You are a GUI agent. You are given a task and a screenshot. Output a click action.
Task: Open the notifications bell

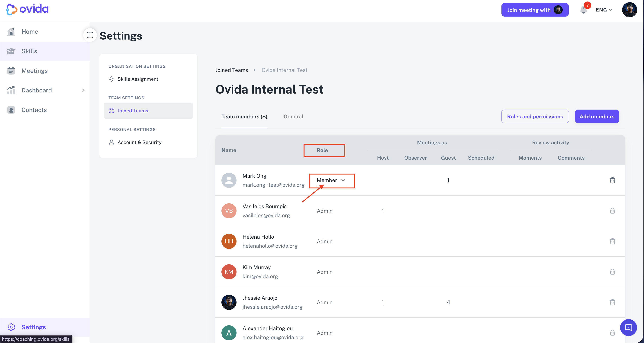[x=584, y=10]
